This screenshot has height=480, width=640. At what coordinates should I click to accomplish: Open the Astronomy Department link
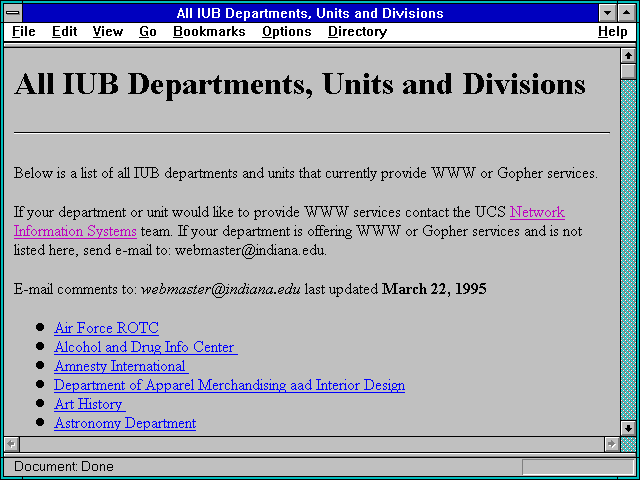click(x=125, y=423)
